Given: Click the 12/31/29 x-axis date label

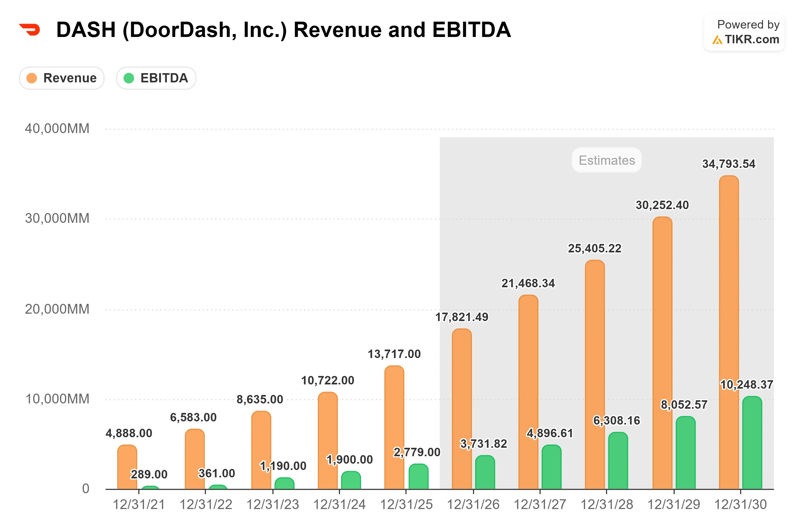Looking at the screenshot, I should tap(673, 505).
